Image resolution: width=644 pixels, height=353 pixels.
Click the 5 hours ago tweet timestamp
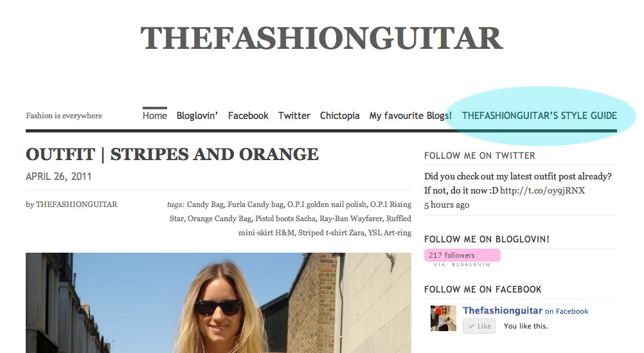(x=447, y=204)
